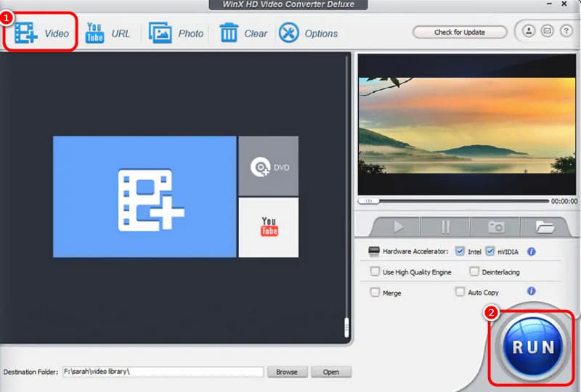Toggle the Merge checkbox
The image size is (581, 392).
(x=375, y=293)
